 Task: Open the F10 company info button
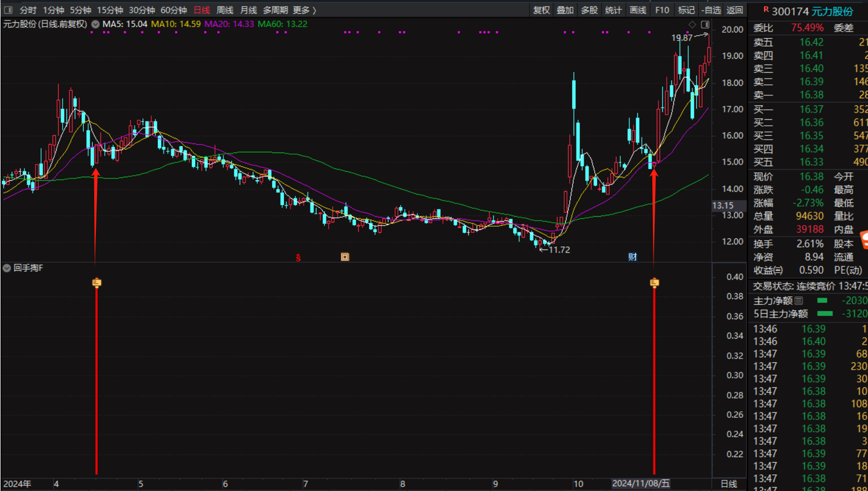point(662,10)
